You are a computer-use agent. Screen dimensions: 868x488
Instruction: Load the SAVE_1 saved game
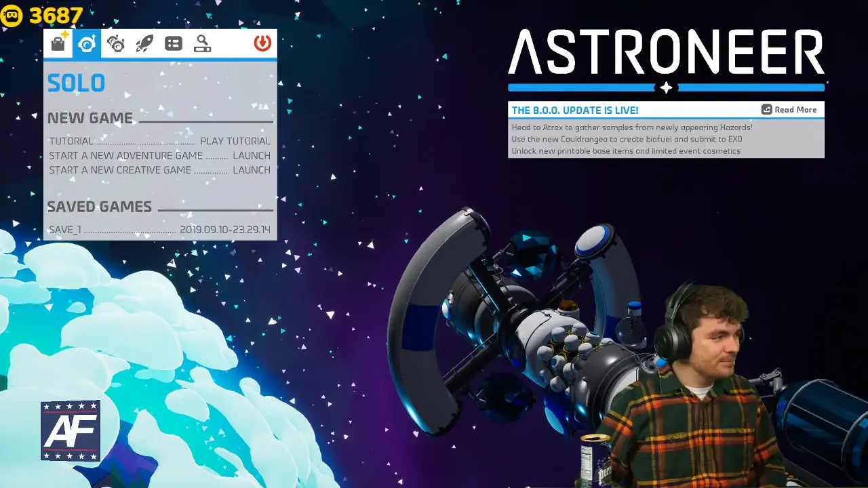click(x=64, y=230)
